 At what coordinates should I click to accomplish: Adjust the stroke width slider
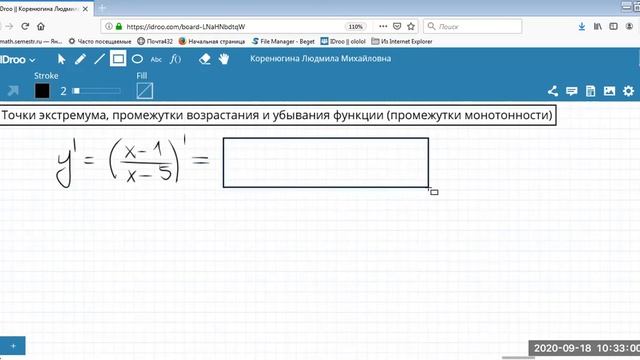[x=96, y=91]
